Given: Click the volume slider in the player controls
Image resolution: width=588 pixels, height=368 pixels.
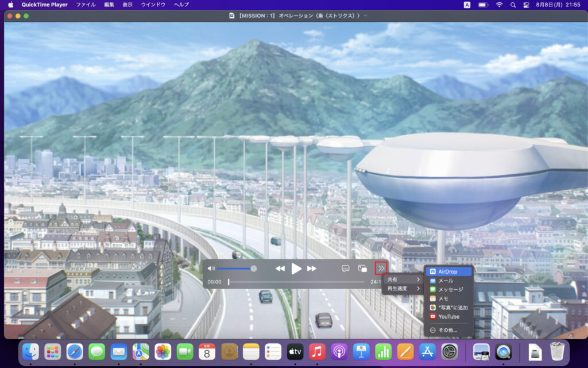Looking at the screenshot, I should tap(236, 269).
